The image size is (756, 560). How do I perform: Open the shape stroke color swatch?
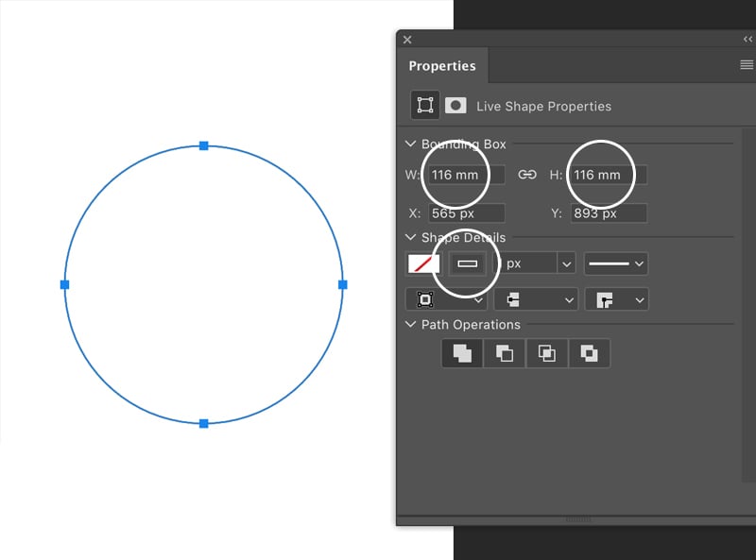[467, 263]
